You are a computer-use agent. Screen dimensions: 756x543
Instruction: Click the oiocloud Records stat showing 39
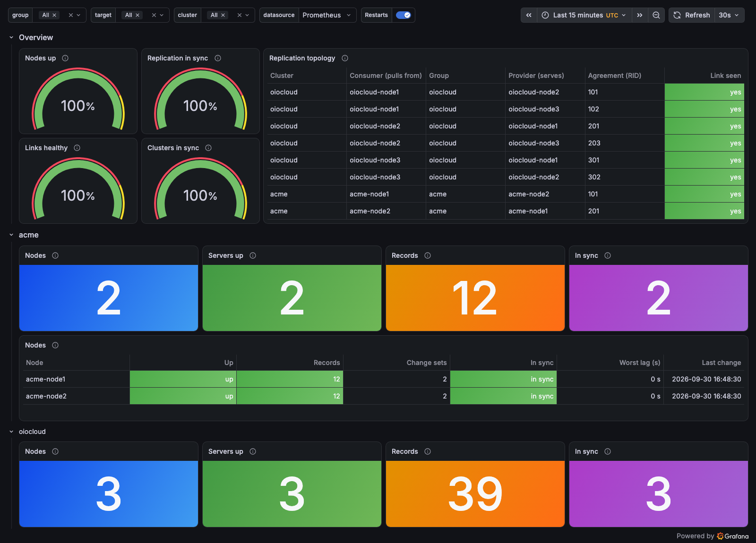click(x=475, y=494)
